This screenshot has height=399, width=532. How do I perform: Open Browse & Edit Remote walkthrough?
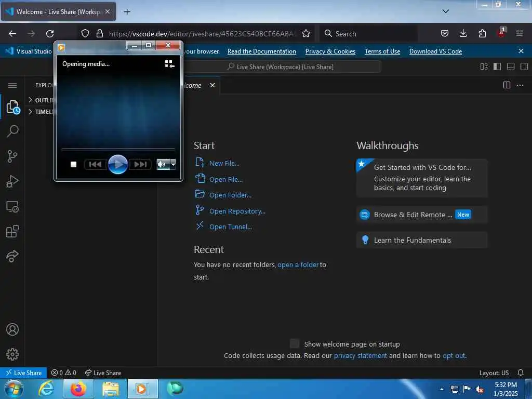(x=422, y=215)
